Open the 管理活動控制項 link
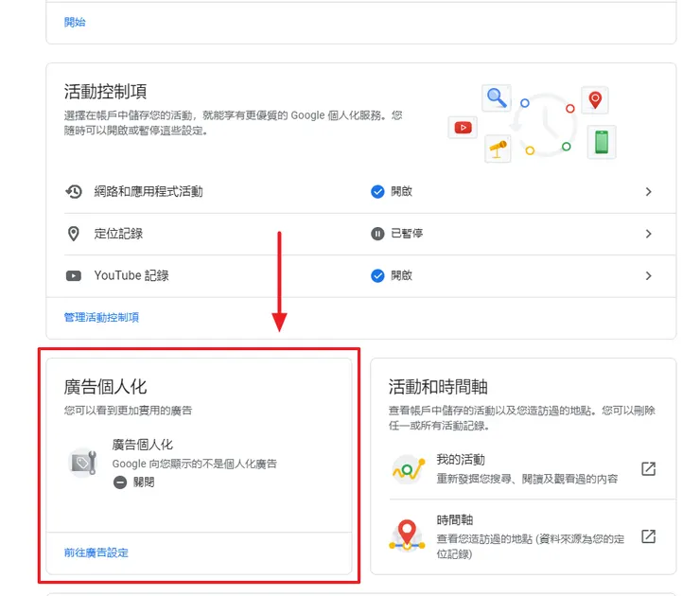Screen dimensions: 700x596 (101, 318)
